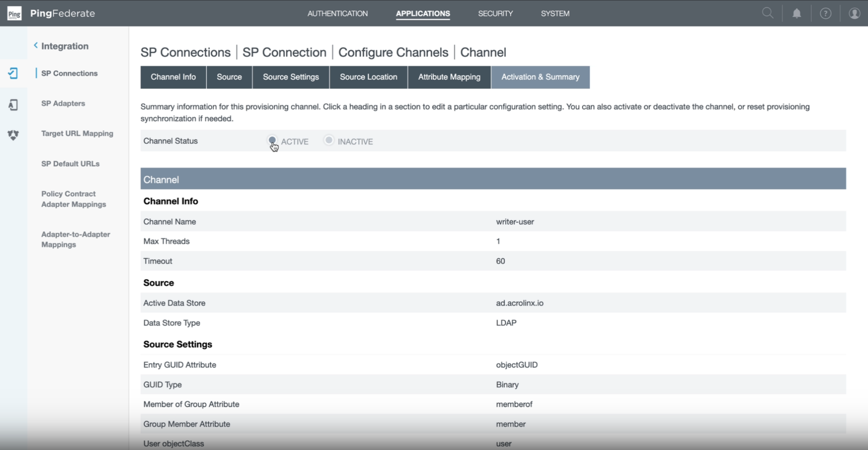
Task: Click the Channel summary header bar
Action: pos(493,179)
